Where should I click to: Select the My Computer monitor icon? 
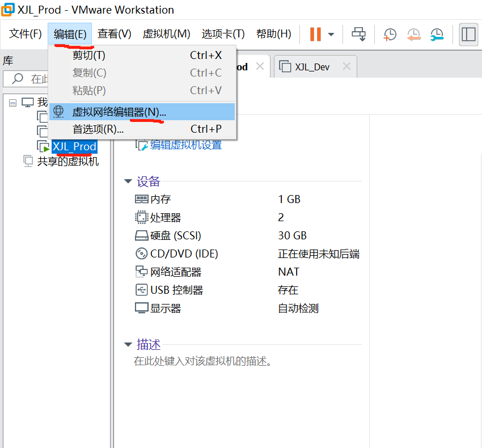pos(27,103)
